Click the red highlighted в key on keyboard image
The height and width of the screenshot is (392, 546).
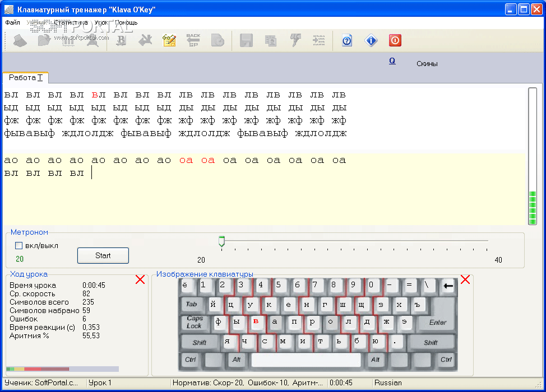pyautogui.click(x=256, y=321)
